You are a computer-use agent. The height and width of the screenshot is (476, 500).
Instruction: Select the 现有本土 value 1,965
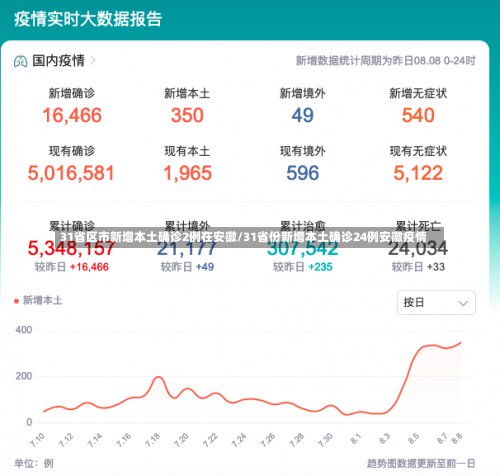(x=187, y=173)
